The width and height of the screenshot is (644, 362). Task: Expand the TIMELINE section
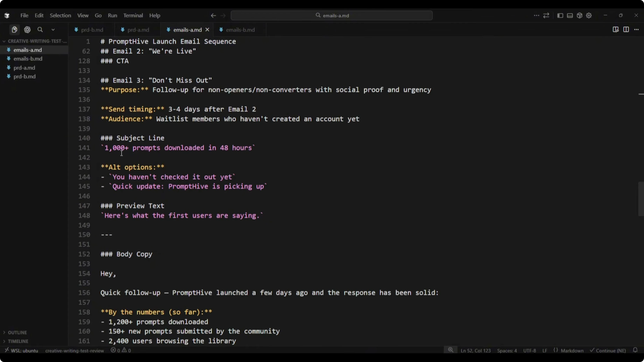coord(18,341)
